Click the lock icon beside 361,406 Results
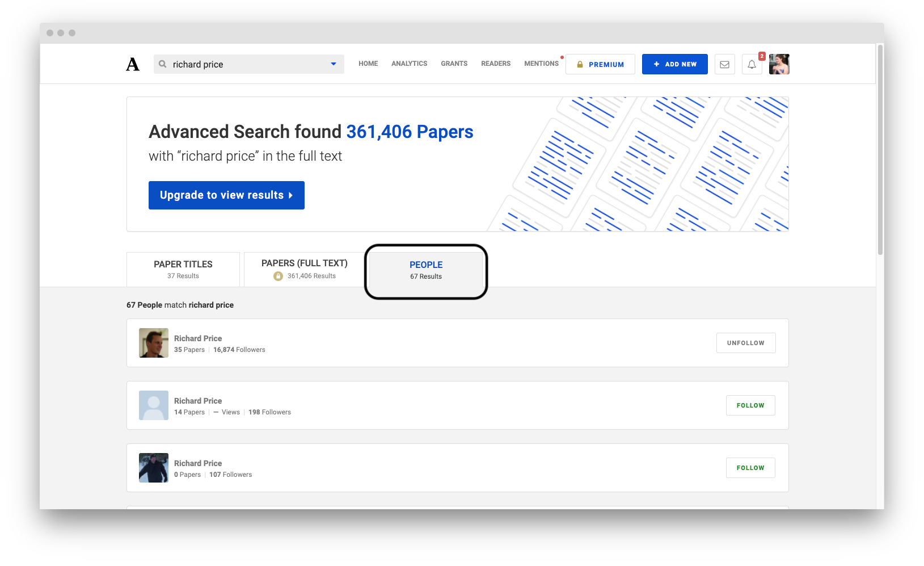The width and height of the screenshot is (924, 566). tap(278, 276)
